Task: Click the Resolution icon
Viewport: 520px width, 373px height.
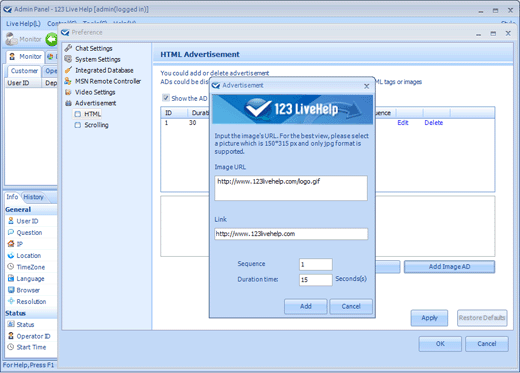Action: click(11, 301)
